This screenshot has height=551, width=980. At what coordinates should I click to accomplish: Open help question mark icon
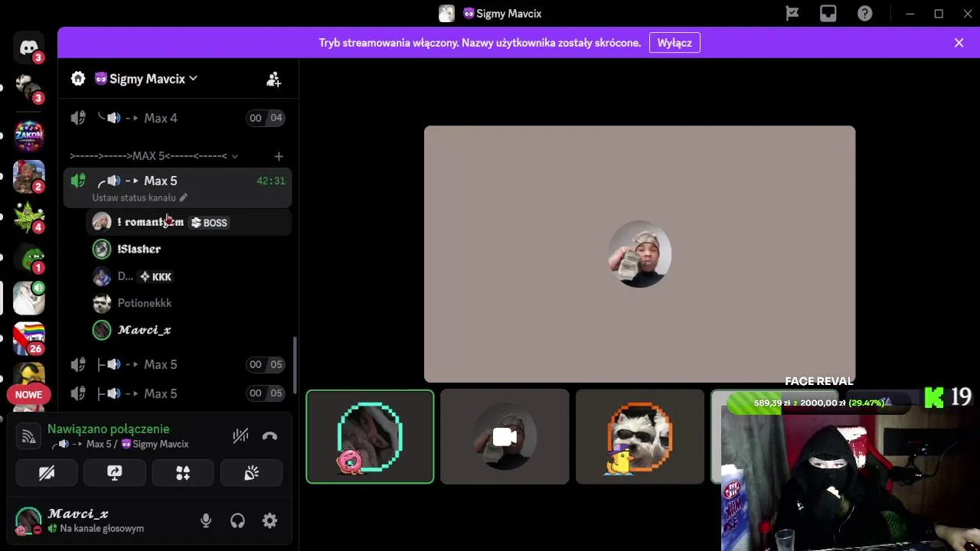pos(864,14)
